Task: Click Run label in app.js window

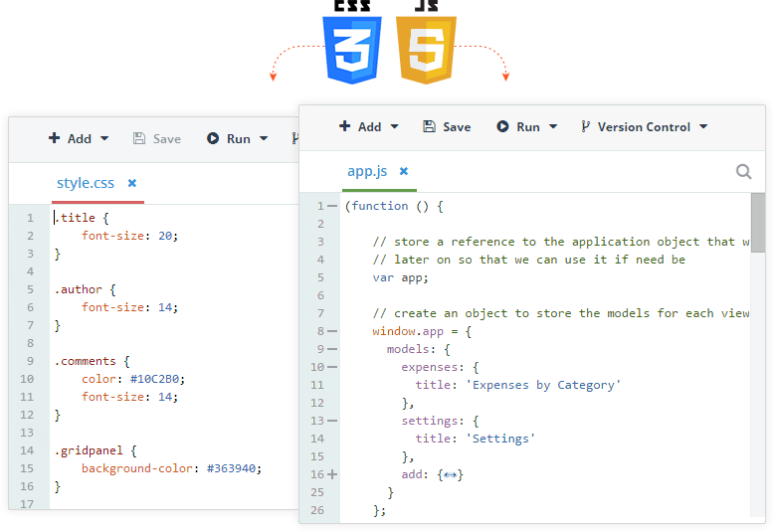Action: [528, 127]
